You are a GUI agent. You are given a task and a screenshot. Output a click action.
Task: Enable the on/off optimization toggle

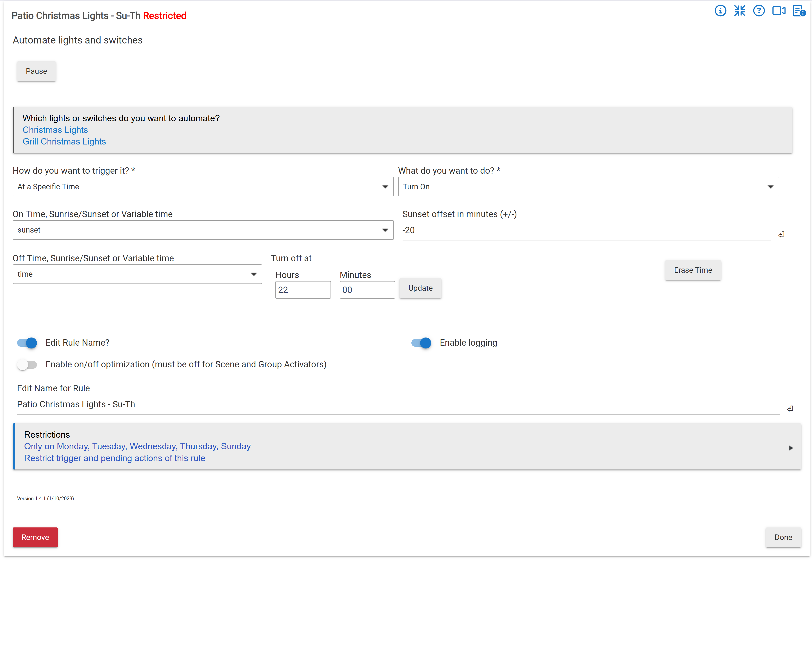pyautogui.click(x=27, y=365)
